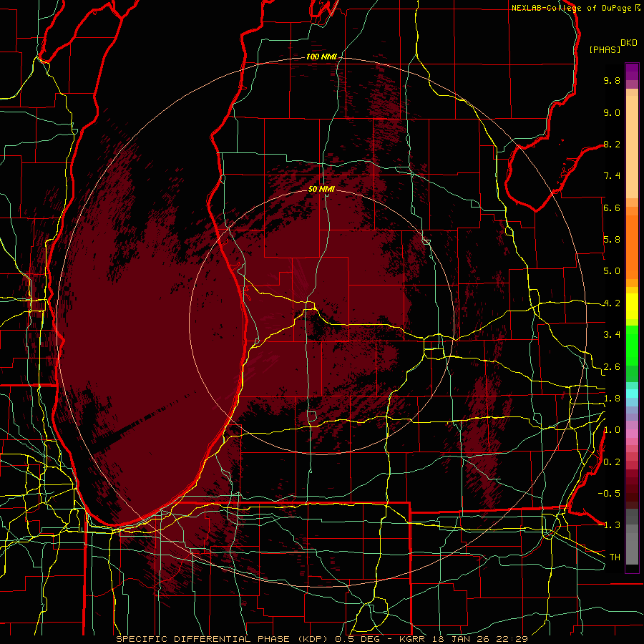Viewport: 644px width, 644px height.
Task: Click the -0.5 scale value
Action: point(609,494)
